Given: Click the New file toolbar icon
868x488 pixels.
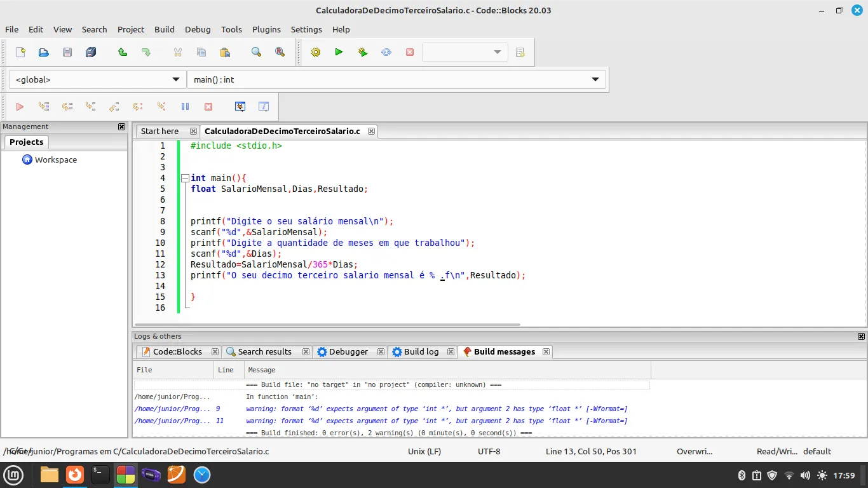Looking at the screenshot, I should pos(20,52).
